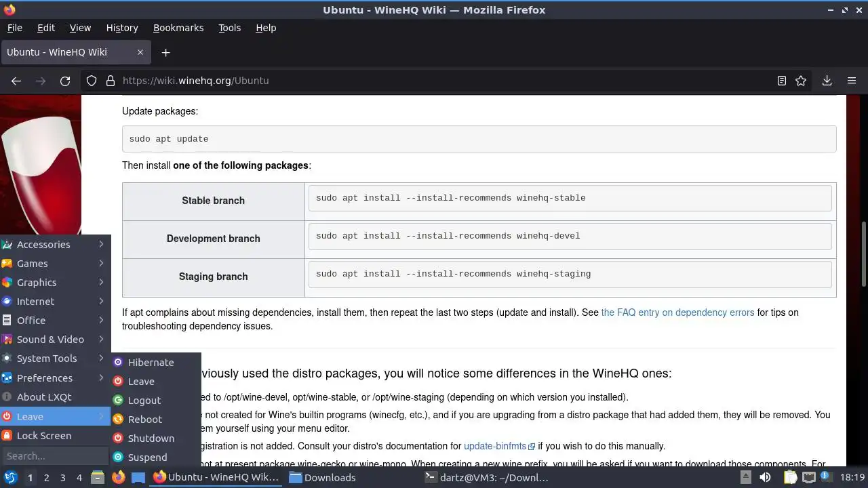The width and height of the screenshot is (868, 488).
Task: Select Logout in the Leave submenu
Action: click(x=156, y=401)
